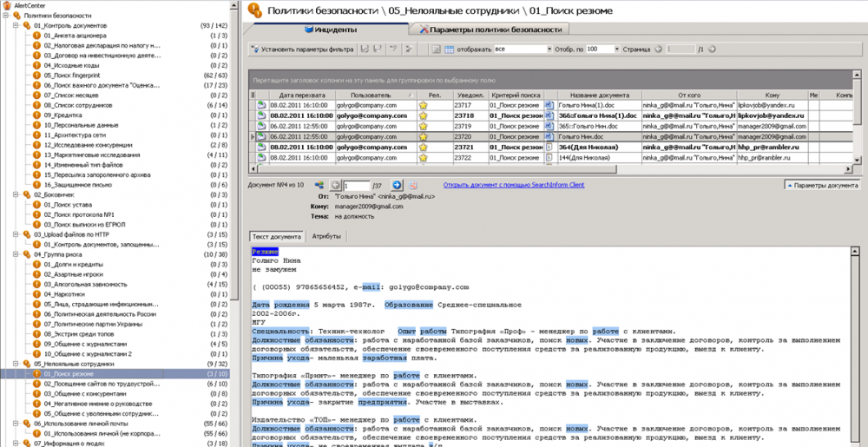Click the table view icon before 'отображать'

click(449, 49)
